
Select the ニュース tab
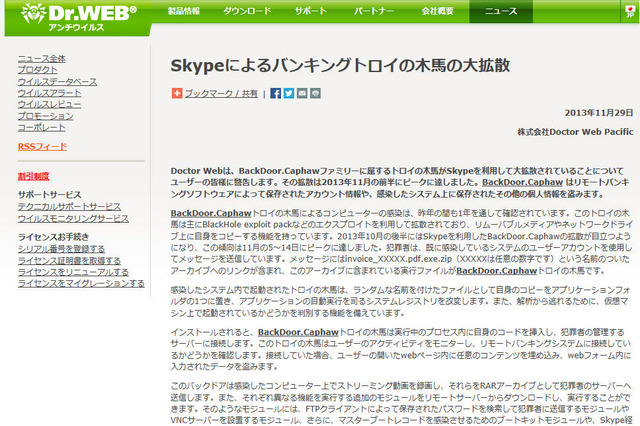tap(501, 11)
